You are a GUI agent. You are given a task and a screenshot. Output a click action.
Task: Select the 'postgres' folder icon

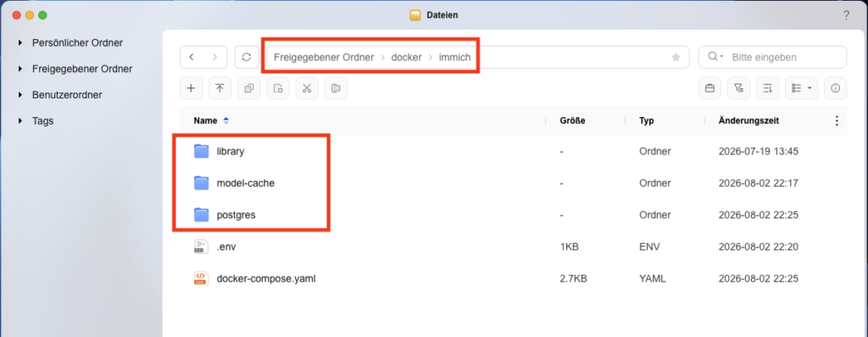point(202,215)
